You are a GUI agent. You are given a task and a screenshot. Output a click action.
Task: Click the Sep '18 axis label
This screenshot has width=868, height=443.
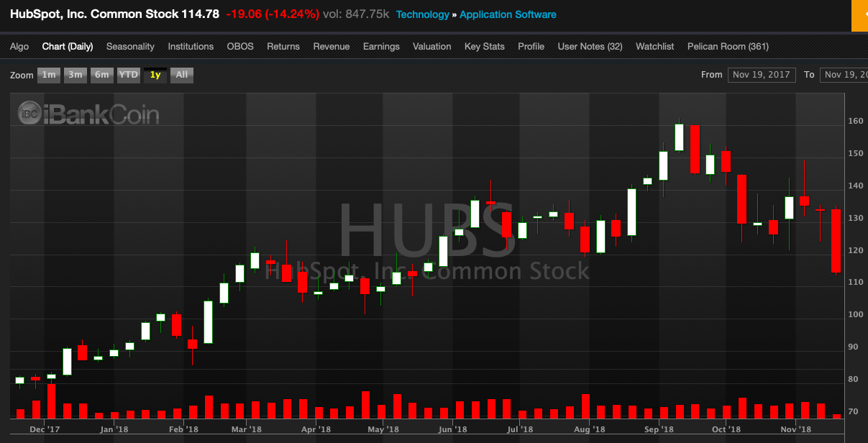(659, 429)
